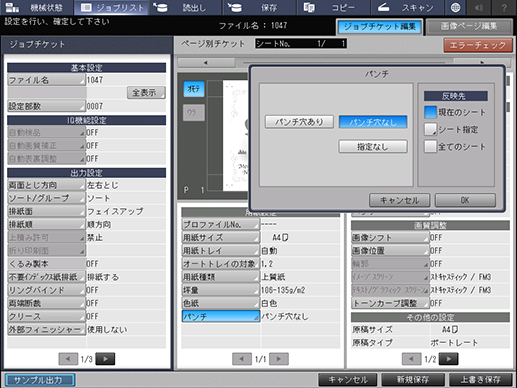Select the オモテ front side button
517x388 pixels.
[194, 89]
